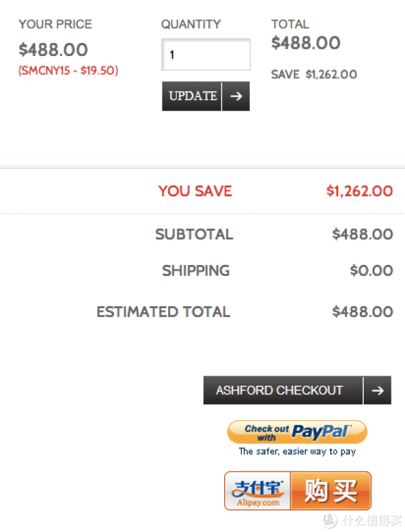
Task: Focus the quantity input field
Action: 206,55
